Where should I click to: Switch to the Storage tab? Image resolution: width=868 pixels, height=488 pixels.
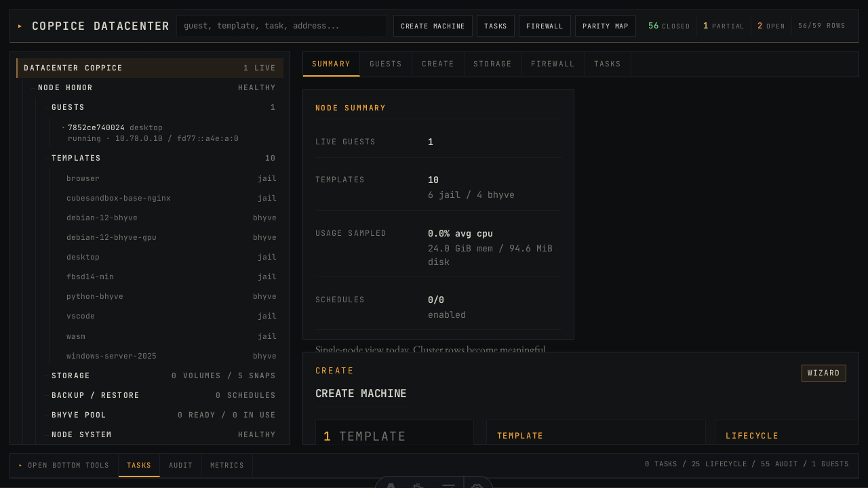tap(493, 64)
